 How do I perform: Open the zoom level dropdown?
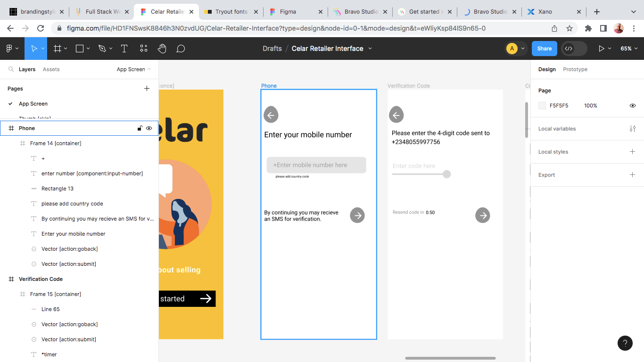629,49
